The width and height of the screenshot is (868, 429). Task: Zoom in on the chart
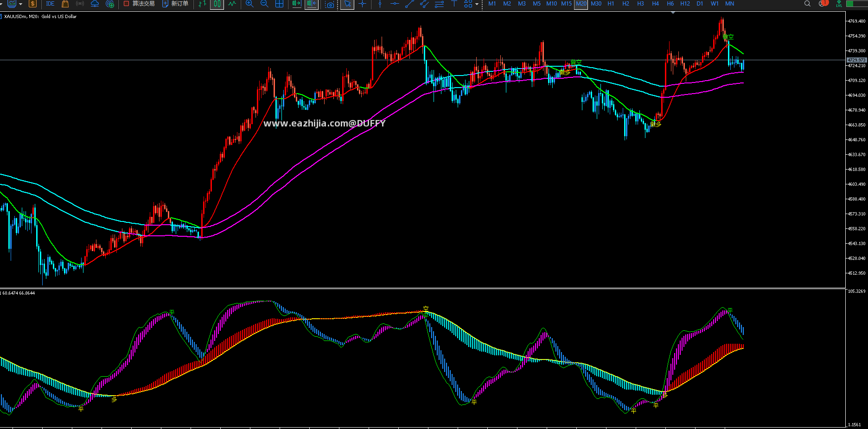click(249, 4)
